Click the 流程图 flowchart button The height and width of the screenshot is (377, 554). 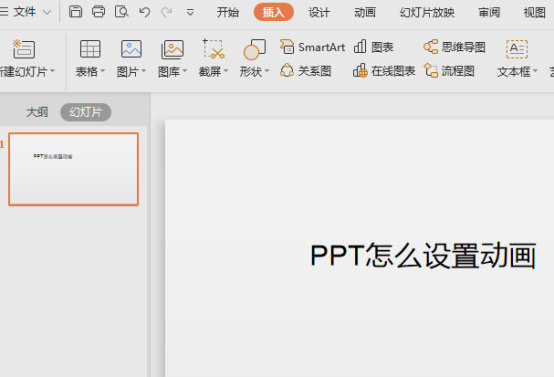coord(449,71)
